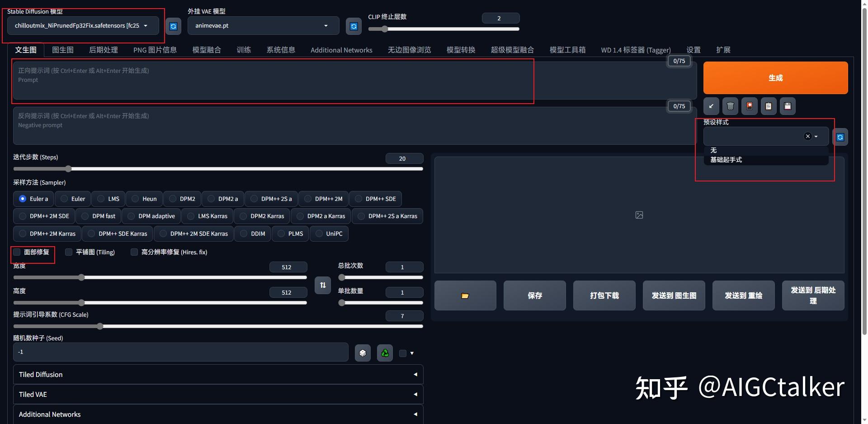Expand the Tiled Diffusion section
This screenshot has height=424, width=868.
[218, 374]
